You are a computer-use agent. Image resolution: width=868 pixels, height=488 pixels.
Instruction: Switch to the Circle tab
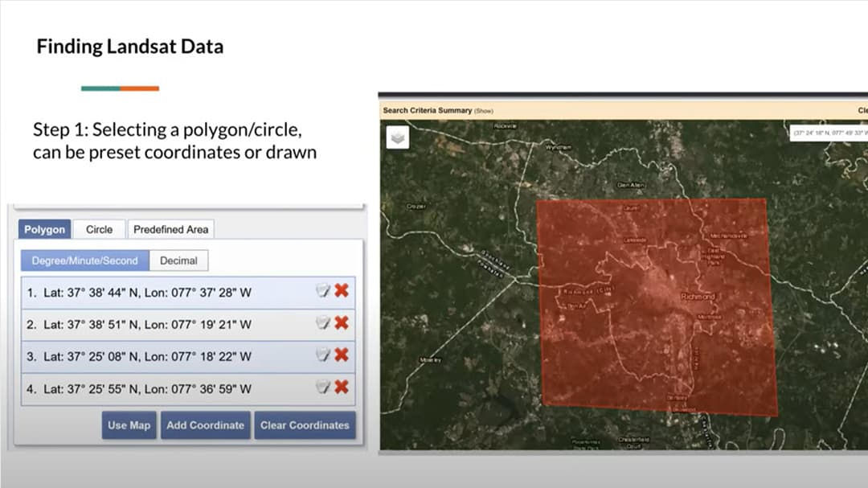tap(98, 229)
